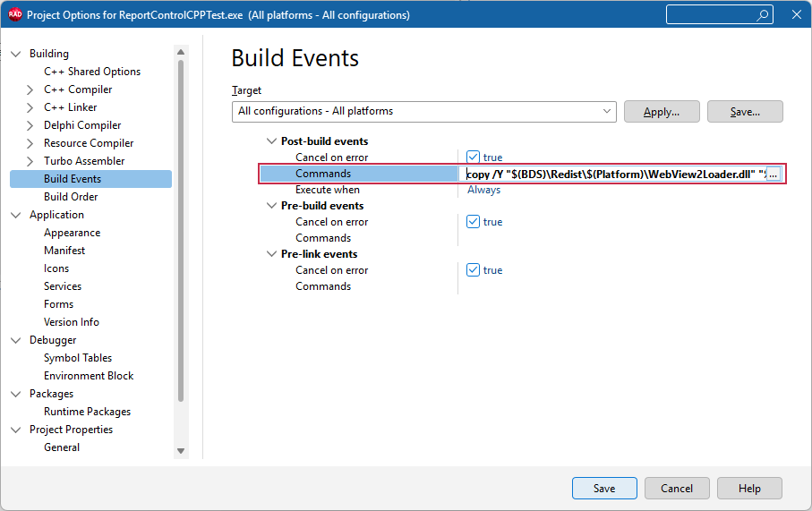This screenshot has height=511, width=812.
Task: Click the bottom Save button
Action: click(x=604, y=489)
